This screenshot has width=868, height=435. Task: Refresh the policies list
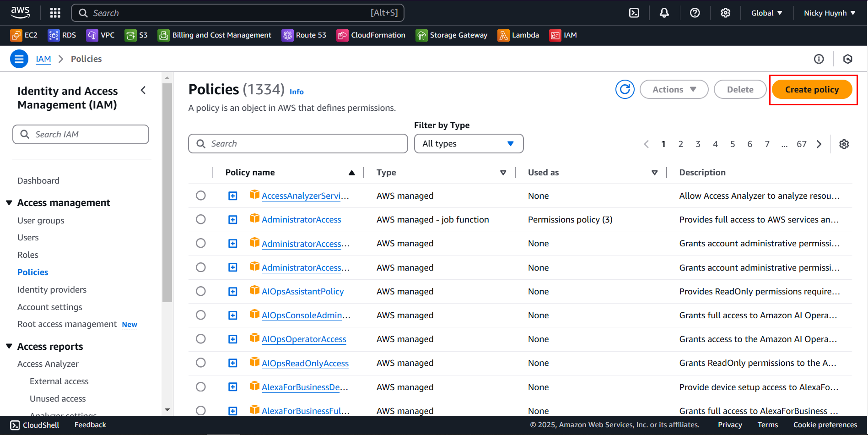[x=625, y=89]
